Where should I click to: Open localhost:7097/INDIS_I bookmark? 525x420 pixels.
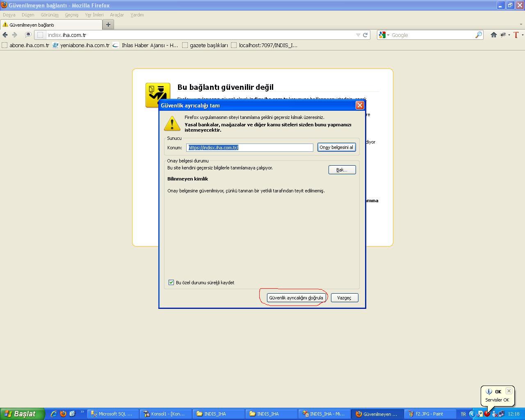(265, 45)
